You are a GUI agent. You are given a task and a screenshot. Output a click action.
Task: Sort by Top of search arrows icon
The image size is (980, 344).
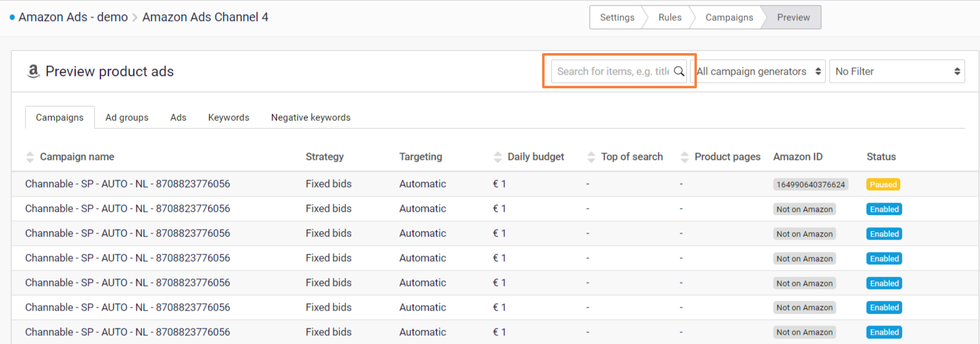[x=591, y=157]
